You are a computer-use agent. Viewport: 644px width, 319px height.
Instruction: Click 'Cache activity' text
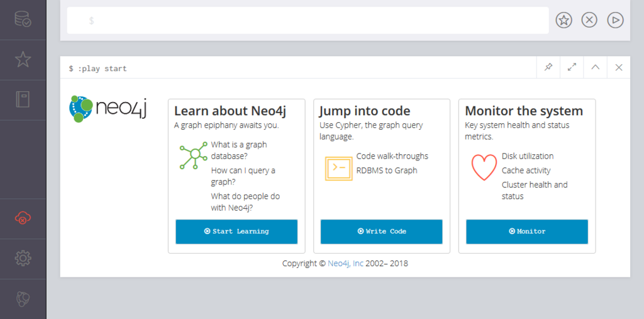[x=526, y=170]
